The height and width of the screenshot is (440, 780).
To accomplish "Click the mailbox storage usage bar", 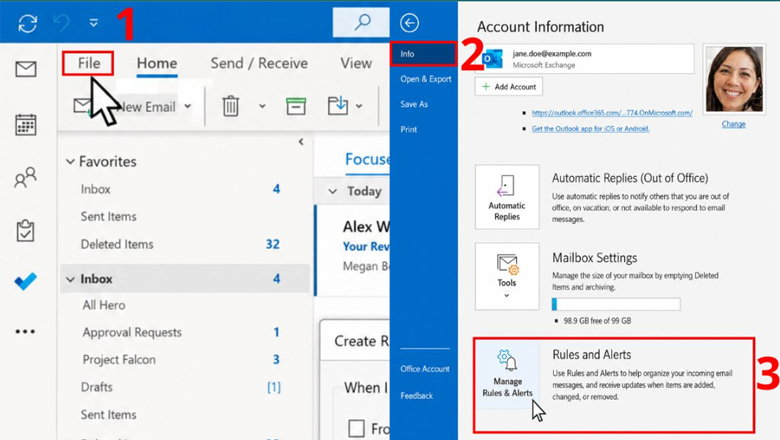I will (616, 304).
